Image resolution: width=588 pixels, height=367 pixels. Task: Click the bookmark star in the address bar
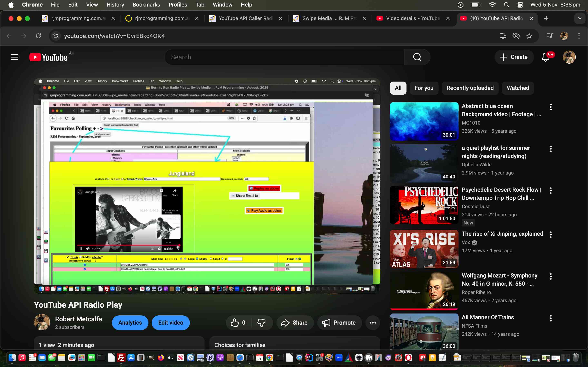pos(529,36)
